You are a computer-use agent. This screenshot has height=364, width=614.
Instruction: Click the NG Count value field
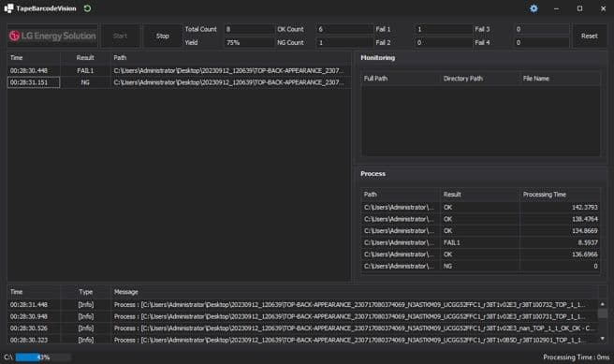344,43
